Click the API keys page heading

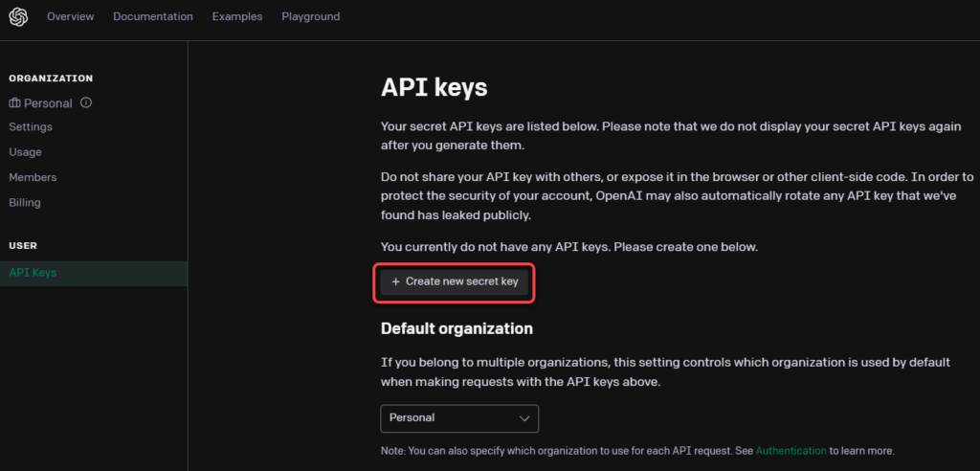click(434, 88)
